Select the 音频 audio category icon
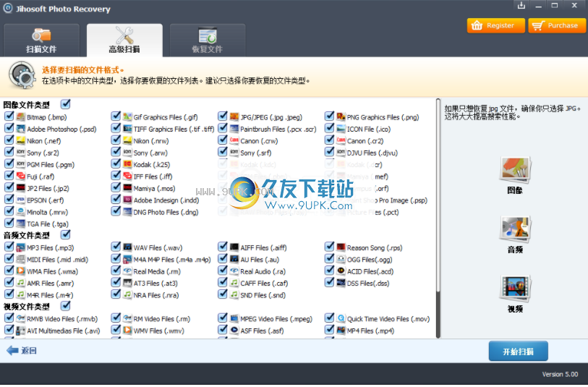 click(515, 229)
